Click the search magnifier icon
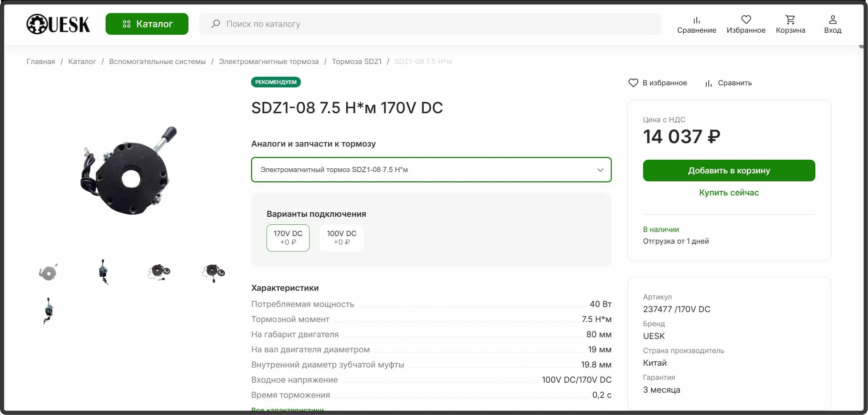This screenshot has height=415, width=868. tap(216, 24)
